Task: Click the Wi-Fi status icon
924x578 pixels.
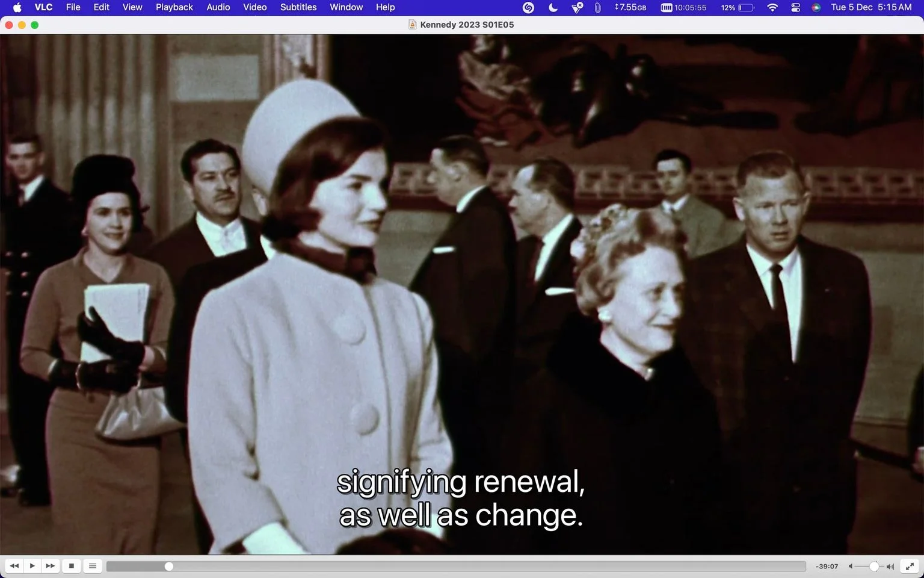Action: pyautogui.click(x=772, y=7)
